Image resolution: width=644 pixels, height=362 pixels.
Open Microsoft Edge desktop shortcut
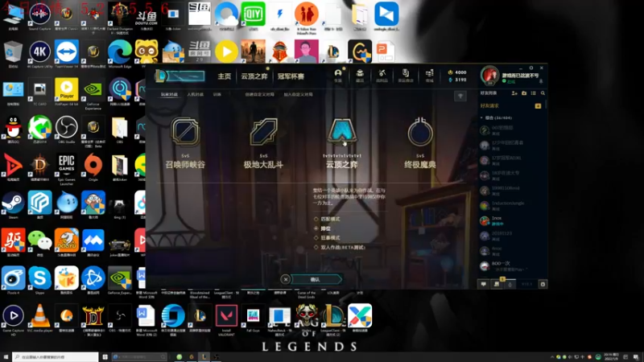point(119,53)
